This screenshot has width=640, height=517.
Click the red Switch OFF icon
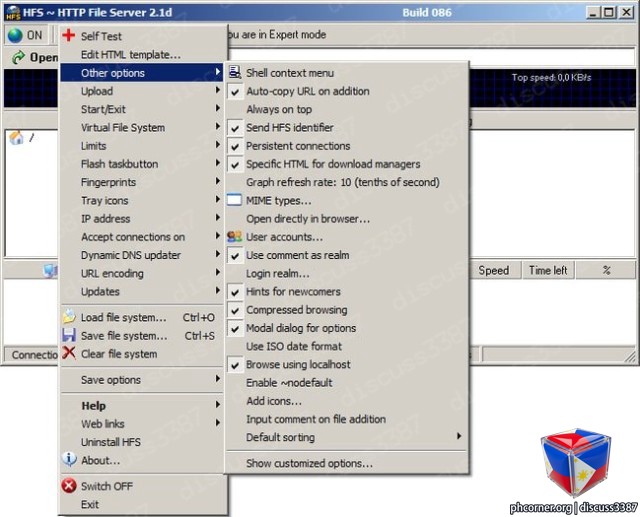(69, 486)
